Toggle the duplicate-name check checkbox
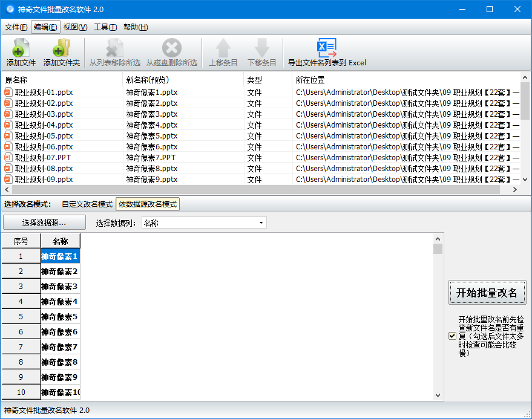This screenshot has height=419, width=532. tap(452, 336)
